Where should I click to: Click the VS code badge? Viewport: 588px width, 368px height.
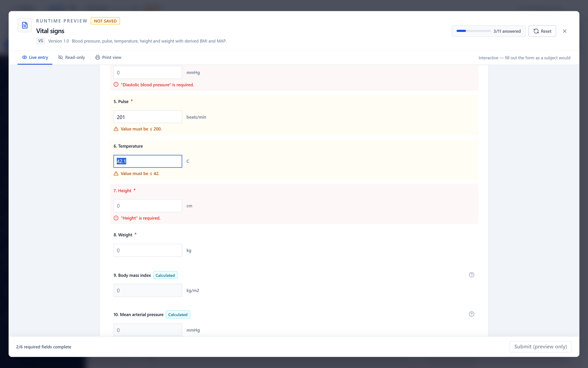pos(41,41)
